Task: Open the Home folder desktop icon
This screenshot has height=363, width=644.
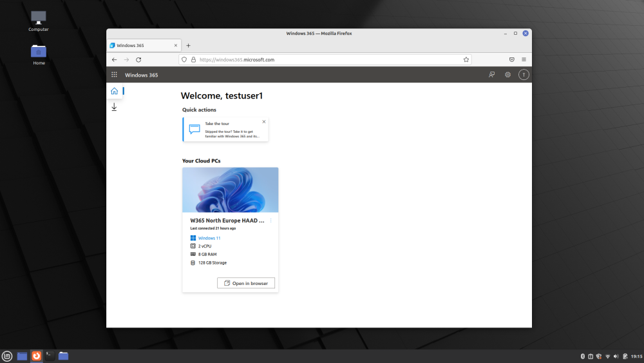Action: pyautogui.click(x=39, y=55)
